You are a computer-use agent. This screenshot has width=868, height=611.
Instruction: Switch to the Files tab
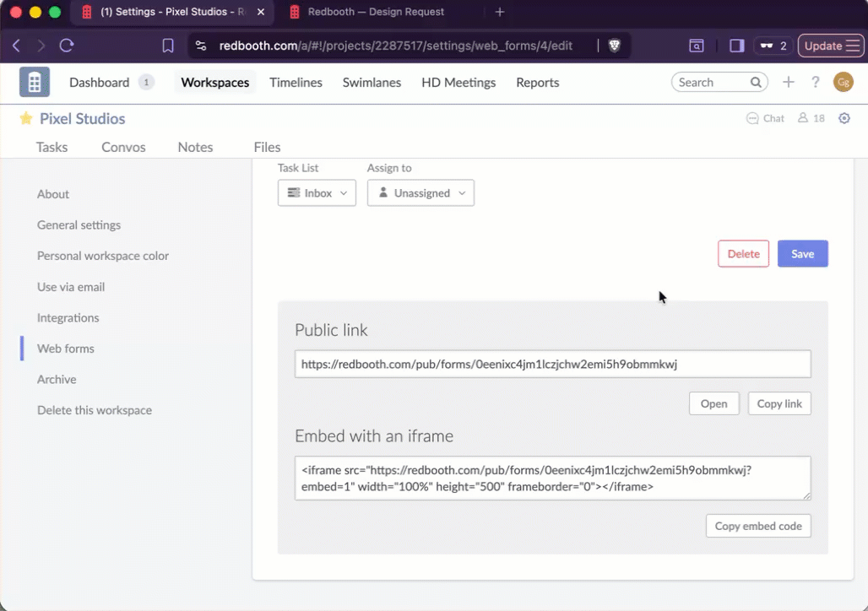pyautogui.click(x=267, y=147)
